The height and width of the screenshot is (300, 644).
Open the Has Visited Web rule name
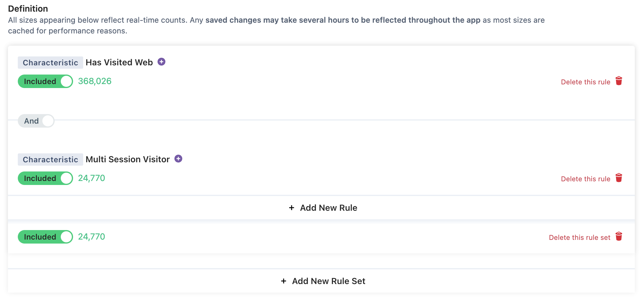click(119, 62)
